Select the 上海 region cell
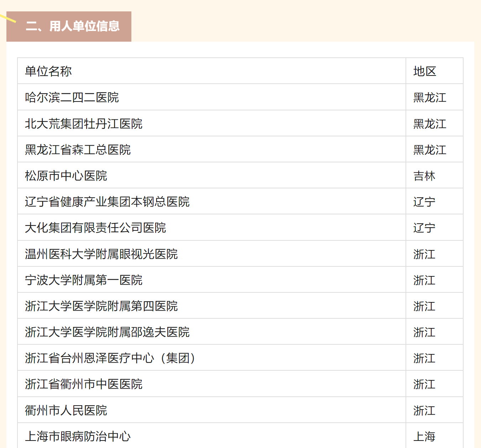 (x=424, y=436)
